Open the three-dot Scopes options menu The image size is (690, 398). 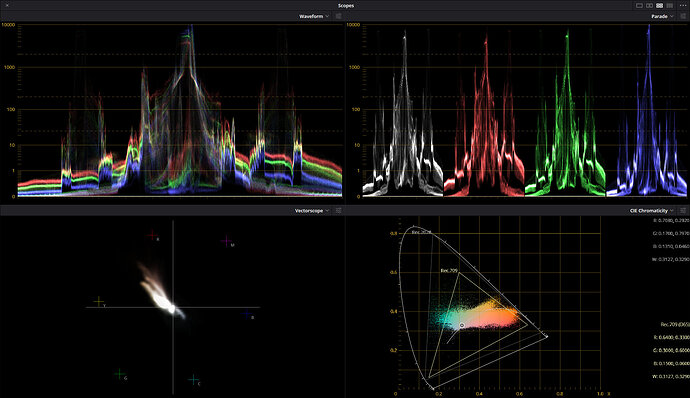tap(682, 5)
